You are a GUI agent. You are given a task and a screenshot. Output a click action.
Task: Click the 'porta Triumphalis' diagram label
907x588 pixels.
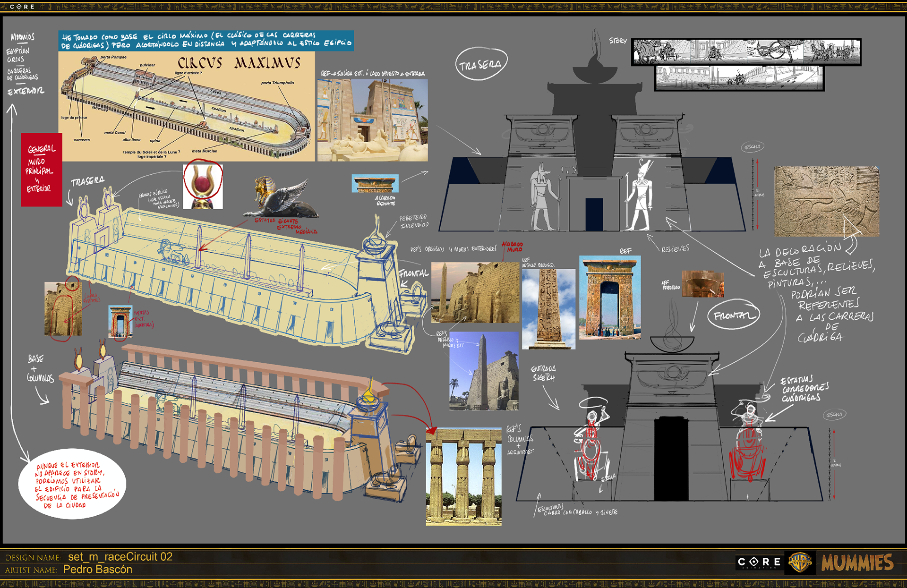point(277,83)
